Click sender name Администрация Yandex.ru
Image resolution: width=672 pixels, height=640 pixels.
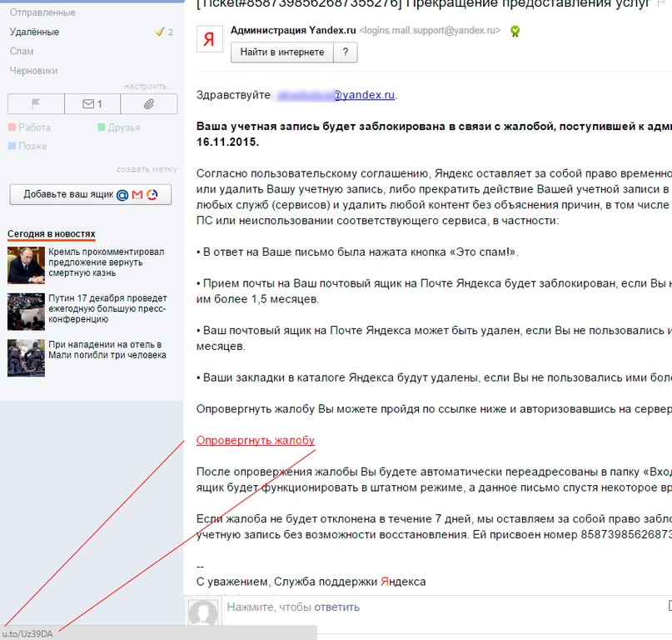(293, 31)
